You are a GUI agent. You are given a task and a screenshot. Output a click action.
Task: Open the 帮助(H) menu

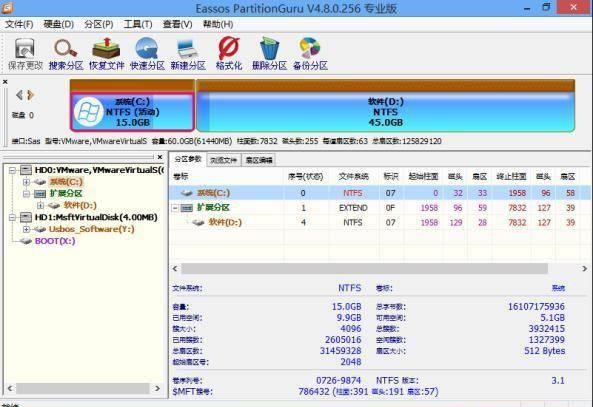[x=218, y=25]
